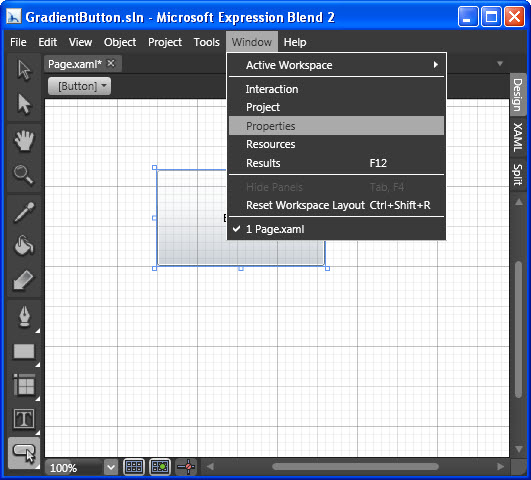Select the Grid layout panel tool
The width and height of the screenshot is (531, 480).
pyautogui.click(x=24, y=385)
